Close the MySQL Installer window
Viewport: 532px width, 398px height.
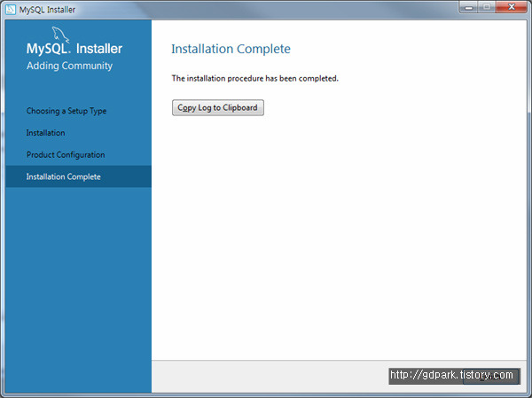point(512,7)
